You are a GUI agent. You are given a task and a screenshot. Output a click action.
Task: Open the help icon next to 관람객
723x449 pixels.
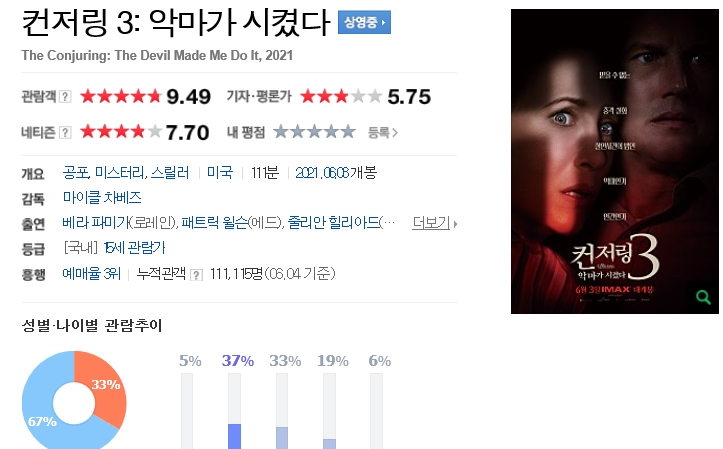click(x=65, y=96)
